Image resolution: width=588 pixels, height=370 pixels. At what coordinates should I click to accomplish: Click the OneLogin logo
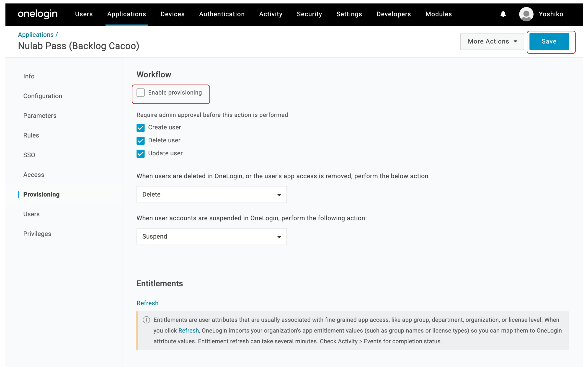[x=38, y=14]
